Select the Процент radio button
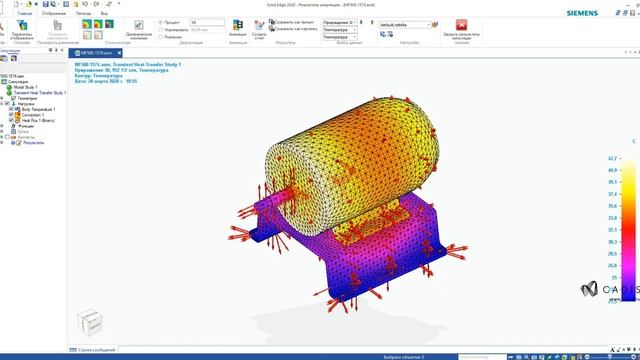 (x=160, y=22)
